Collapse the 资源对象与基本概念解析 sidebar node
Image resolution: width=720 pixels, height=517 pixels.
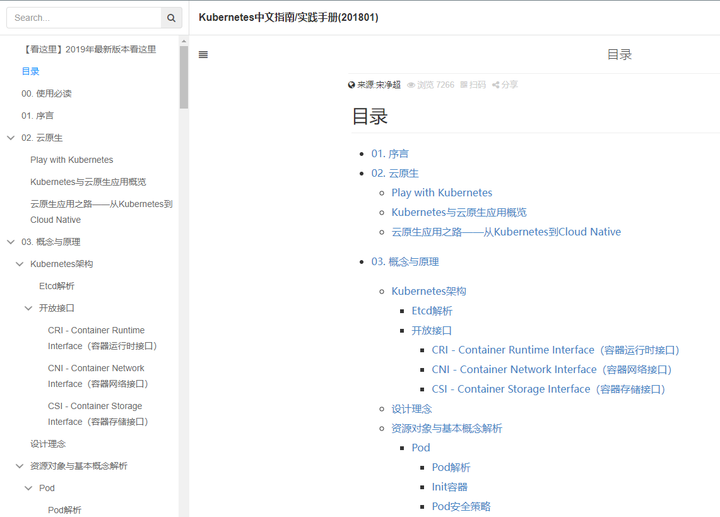pyautogui.click(x=20, y=466)
